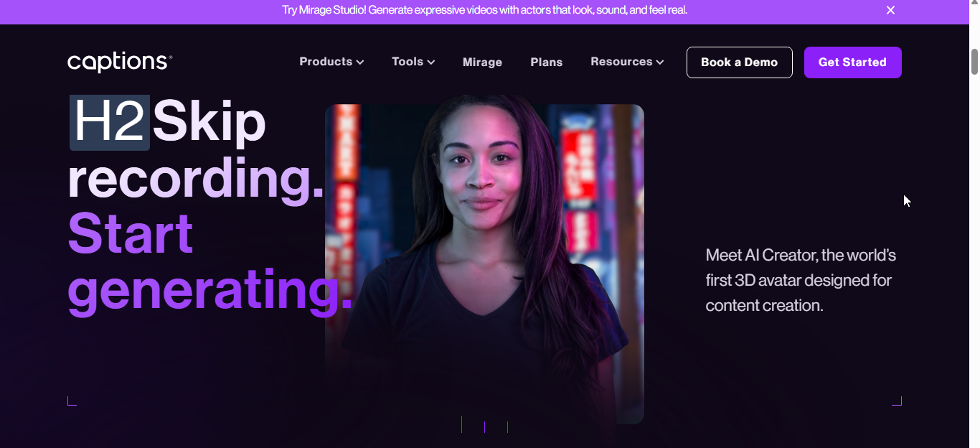Click the page's vertical scrollbar thumb
This screenshot has height=448, width=980.
pos(974,62)
